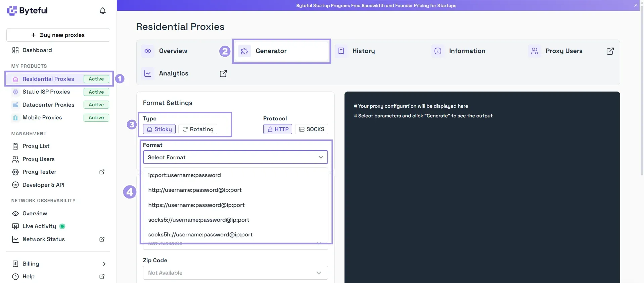Pick https://username:password@ip:port format option

[x=235, y=205]
